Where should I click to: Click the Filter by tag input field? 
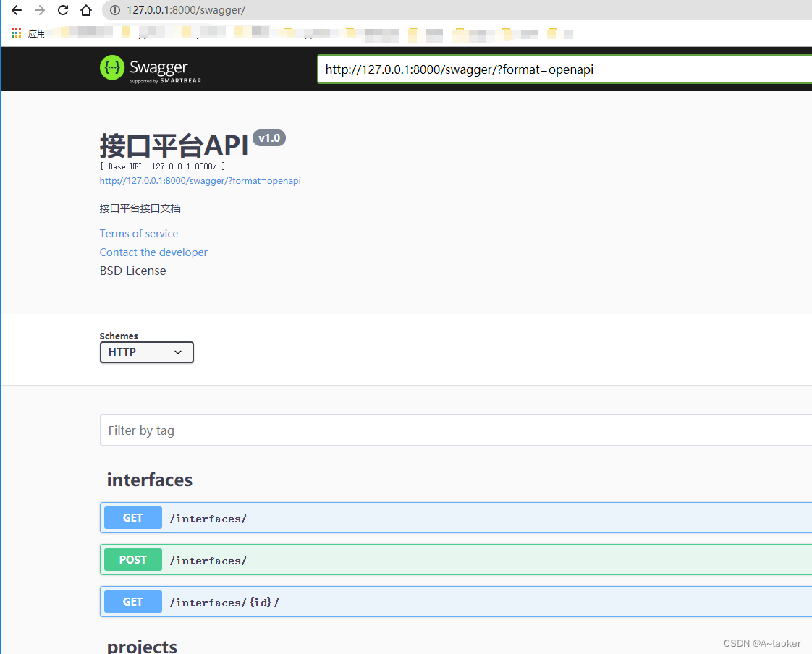(x=289, y=430)
